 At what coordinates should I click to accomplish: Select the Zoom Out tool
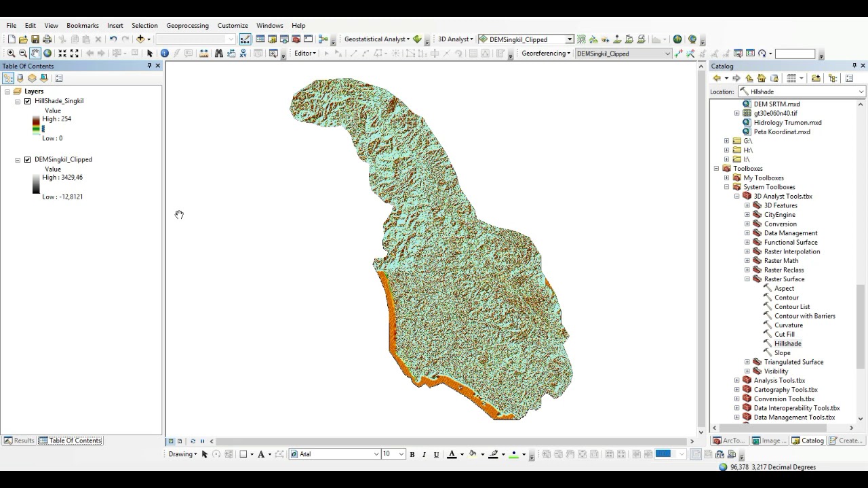pos(23,54)
